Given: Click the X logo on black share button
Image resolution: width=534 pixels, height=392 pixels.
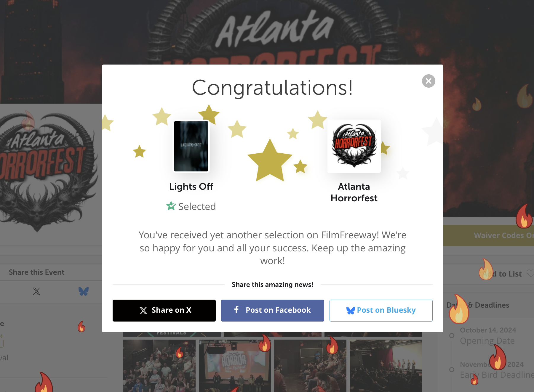Looking at the screenshot, I should 143,310.
